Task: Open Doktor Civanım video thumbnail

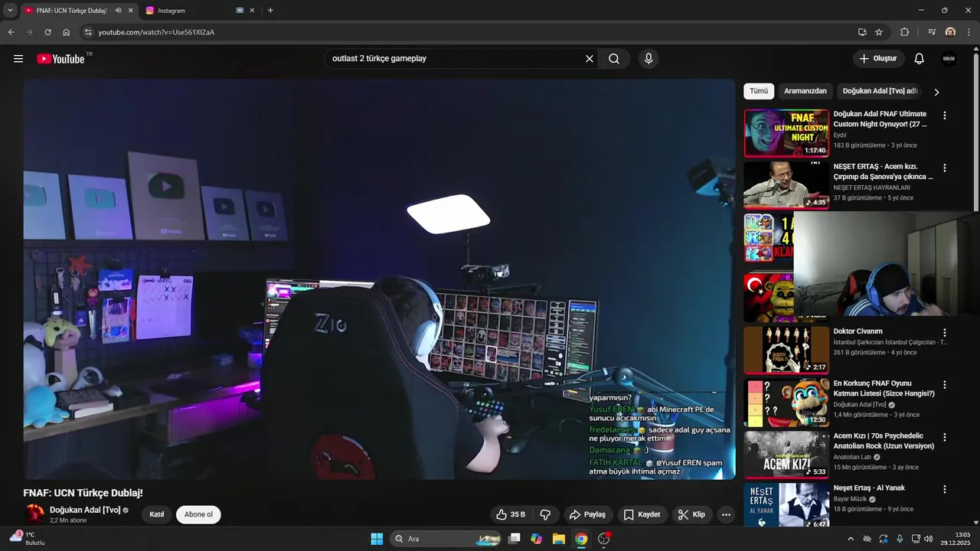Action: click(x=786, y=350)
